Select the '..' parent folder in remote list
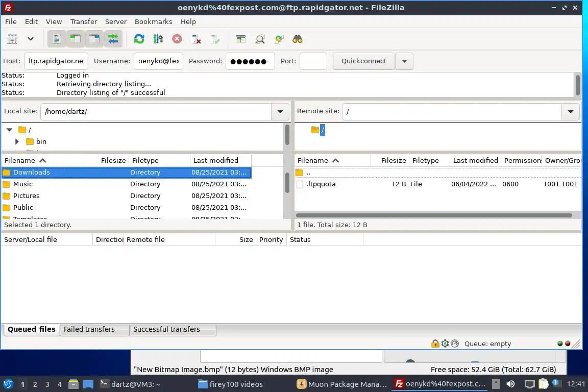The image size is (588, 392). [x=437, y=173]
